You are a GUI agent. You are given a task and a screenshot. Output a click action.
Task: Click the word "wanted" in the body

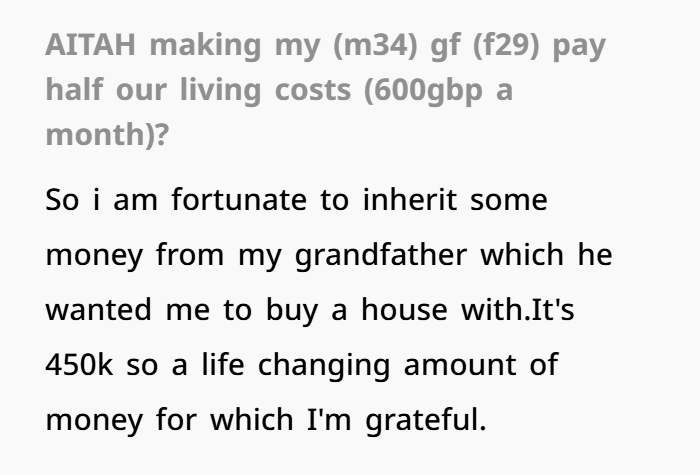[97, 311]
